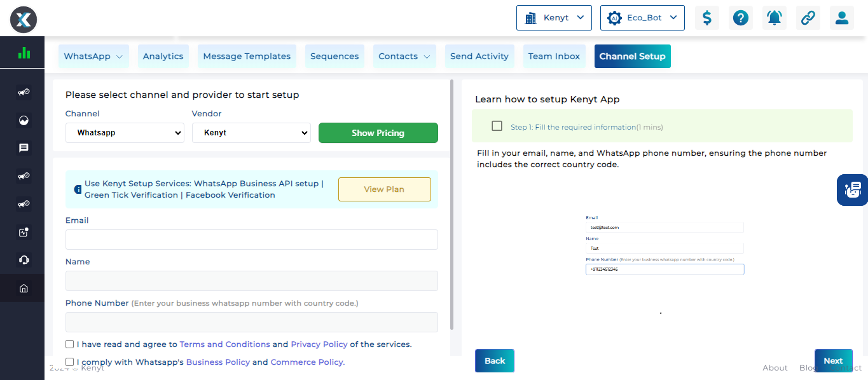
Task: Open the Eco_Bot selector dropdown
Action: tap(642, 18)
